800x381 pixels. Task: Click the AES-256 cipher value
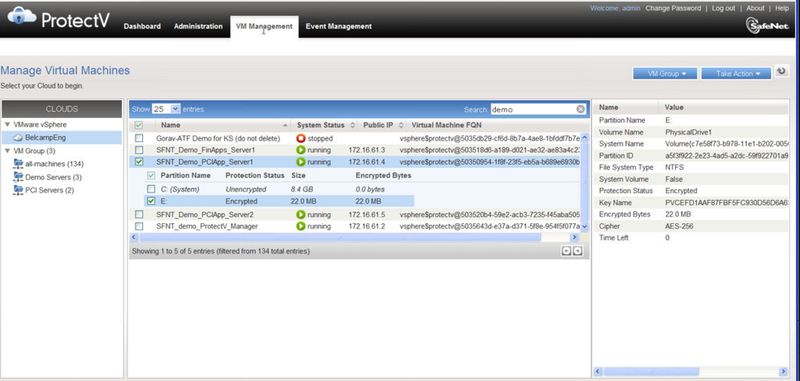click(x=679, y=226)
